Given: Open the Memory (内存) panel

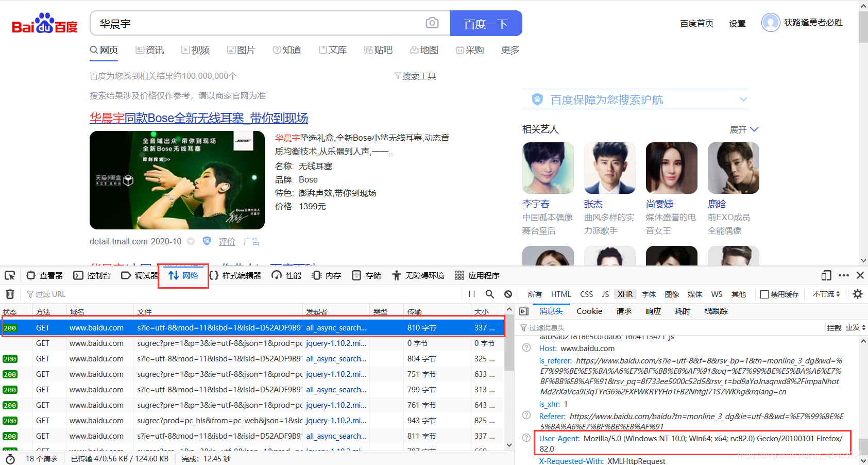Looking at the screenshot, I should coord(327,275).
